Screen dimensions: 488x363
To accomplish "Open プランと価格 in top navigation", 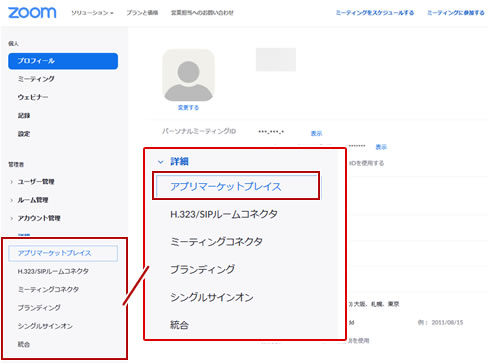I will pos(142,13).
